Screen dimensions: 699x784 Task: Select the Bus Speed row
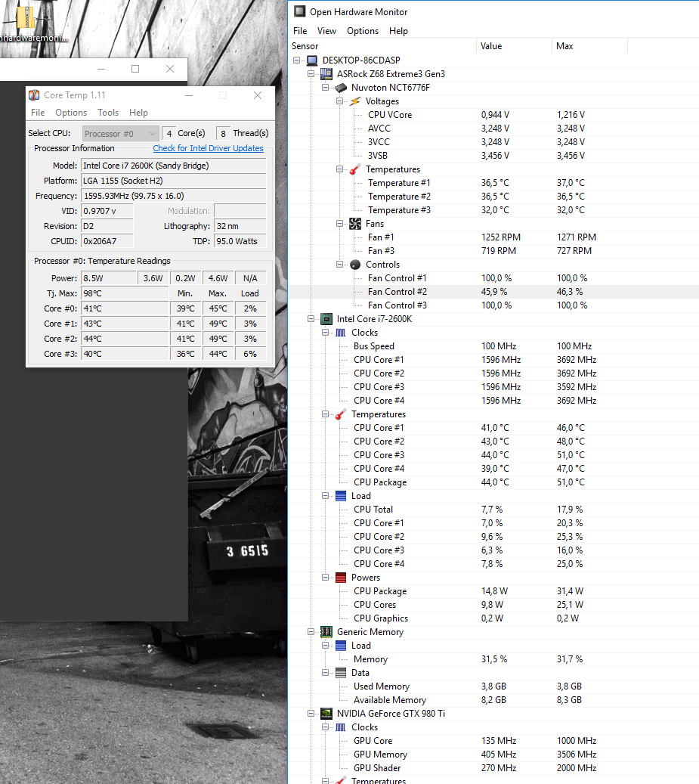tap(493, 346)
